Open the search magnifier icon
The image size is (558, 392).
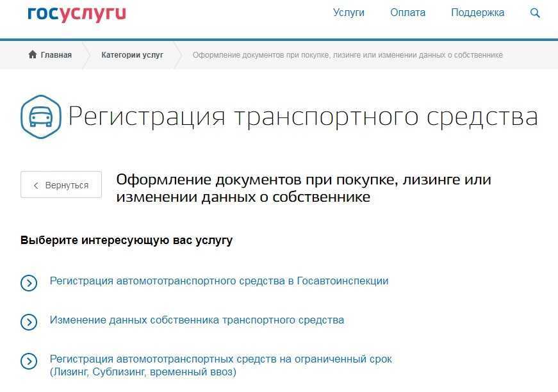click(x=535, y=13)
